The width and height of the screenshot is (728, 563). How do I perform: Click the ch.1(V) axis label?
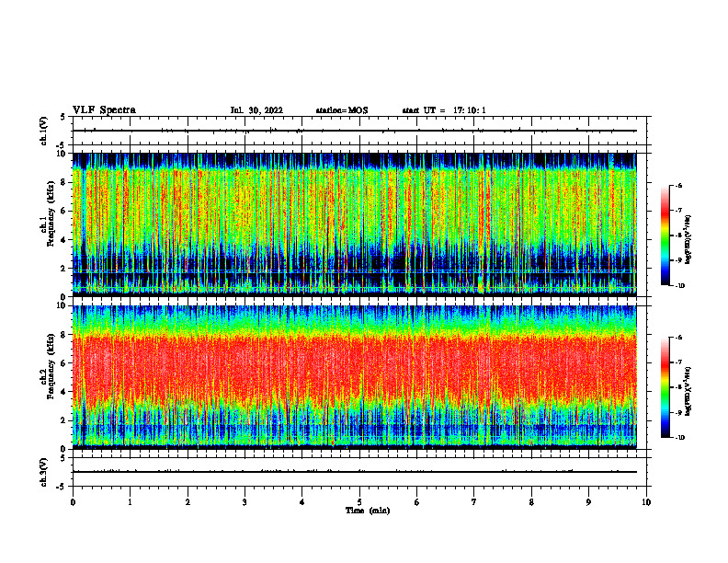pos(43,131)
